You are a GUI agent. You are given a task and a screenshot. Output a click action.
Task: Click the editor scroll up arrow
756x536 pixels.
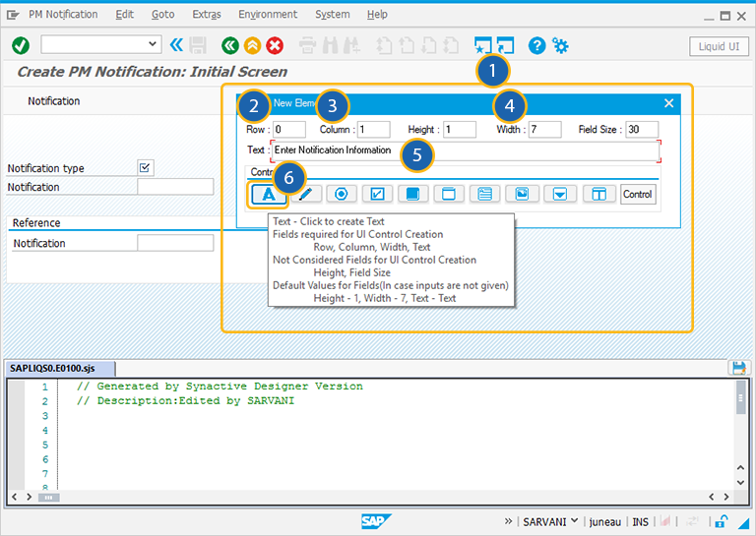[x=740, y=467]
